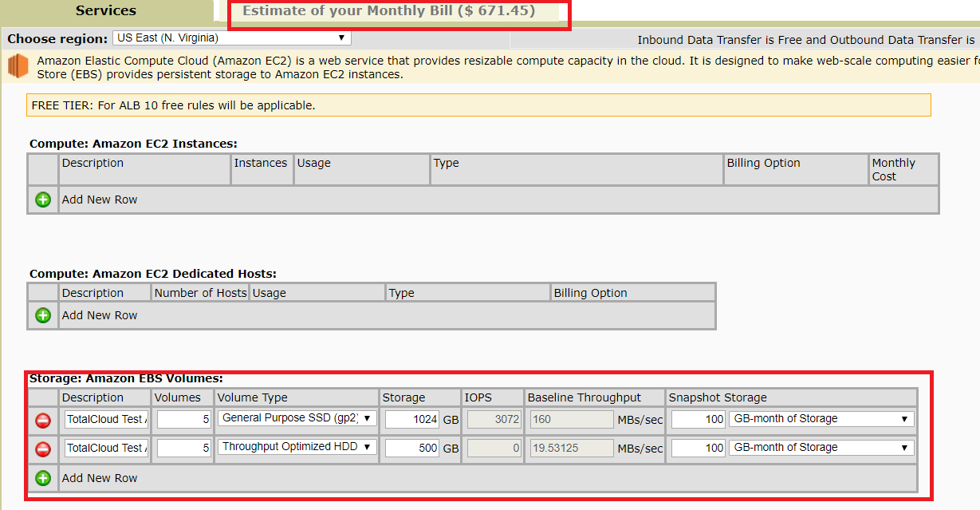Click the orange Amazon EC2 service icon
980x510 pixels.
[18, 66]
